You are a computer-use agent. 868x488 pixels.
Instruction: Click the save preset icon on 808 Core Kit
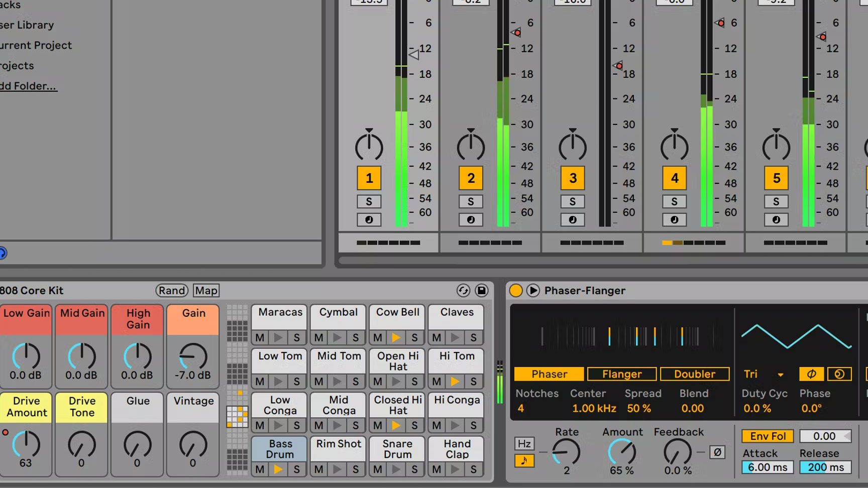pos(482,291)
